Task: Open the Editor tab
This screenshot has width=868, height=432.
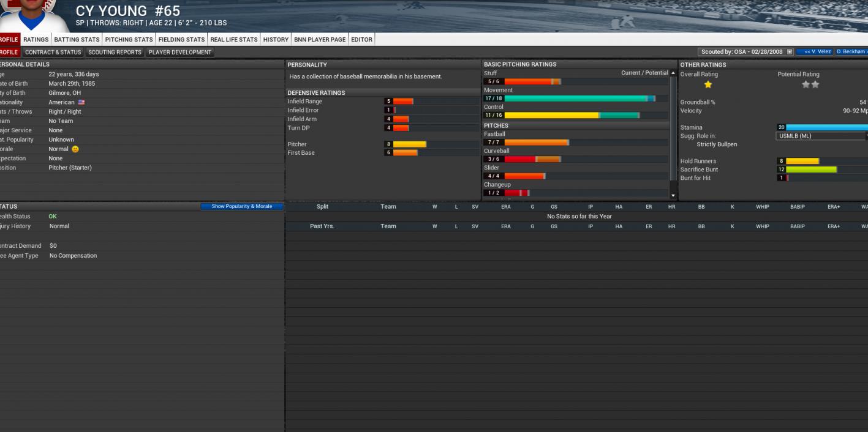Action: tap(361, 39)
